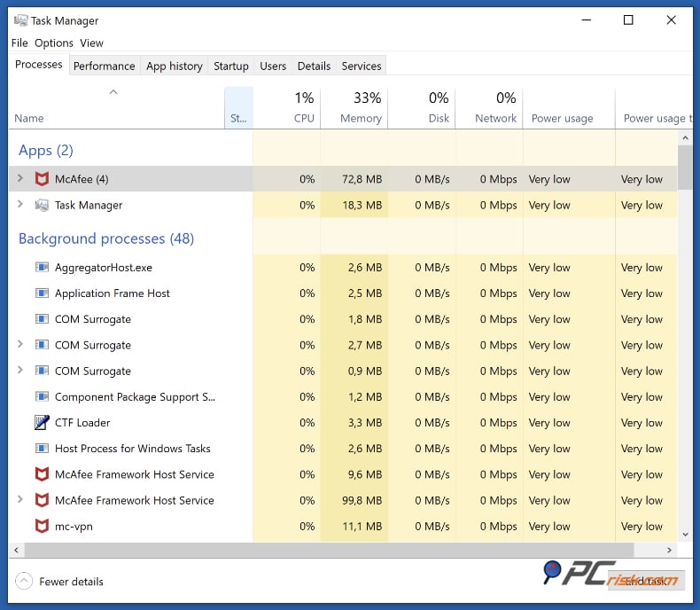
Task: Click the mc-vpn McAfee icon
Action: click(42, 527)
